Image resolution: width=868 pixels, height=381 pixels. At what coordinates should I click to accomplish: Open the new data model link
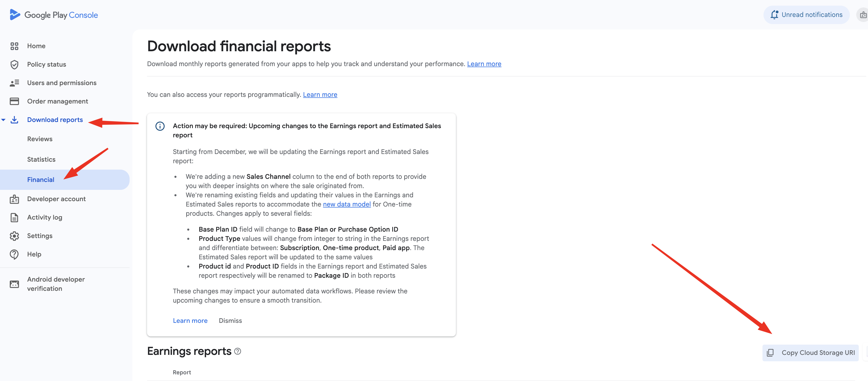click(x=347, y=204)
